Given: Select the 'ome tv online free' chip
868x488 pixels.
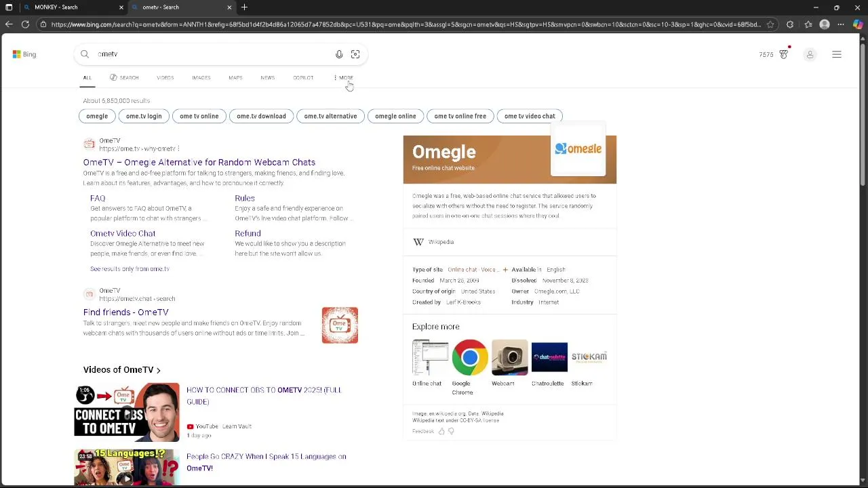Looking at the screenshot, I should pyautogui.click(x=460, y=116).
